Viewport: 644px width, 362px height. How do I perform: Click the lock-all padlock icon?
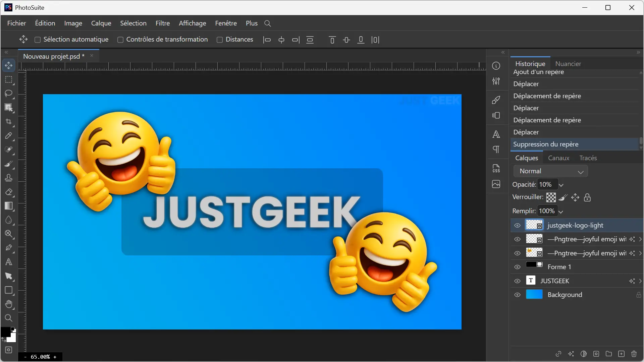(x=587, y=197)
